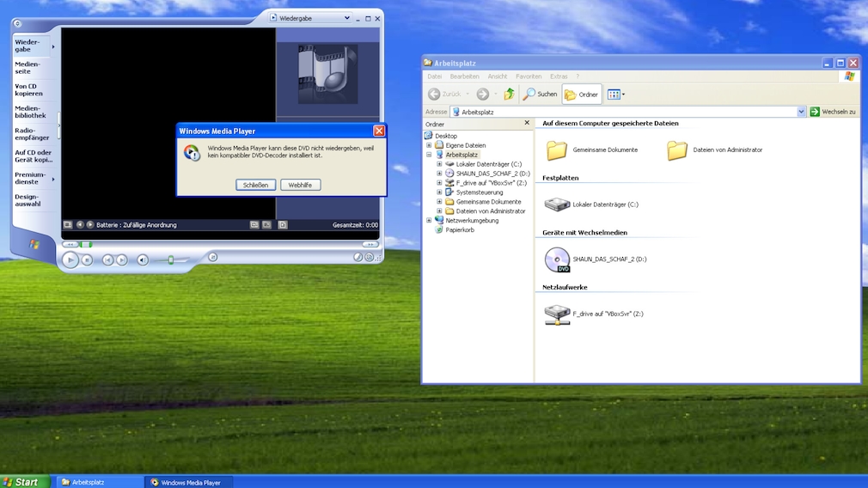Skip to the previous track in Media Player

[x=108, y=259]
